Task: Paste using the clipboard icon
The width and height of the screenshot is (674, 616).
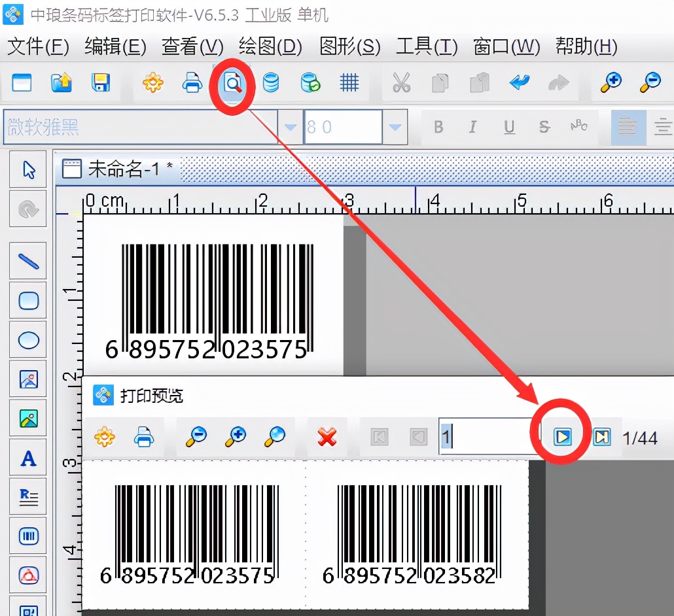Action: [480, 82]
